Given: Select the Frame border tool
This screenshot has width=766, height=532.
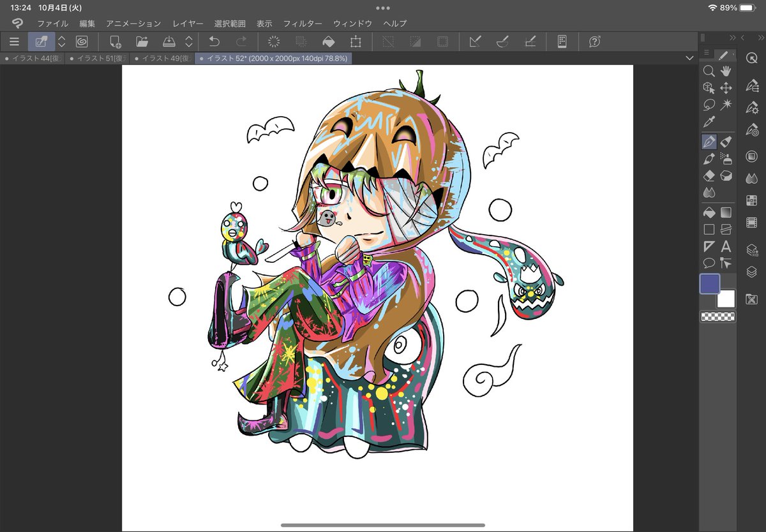Looking at the screenshot, I should coord(726,229).
